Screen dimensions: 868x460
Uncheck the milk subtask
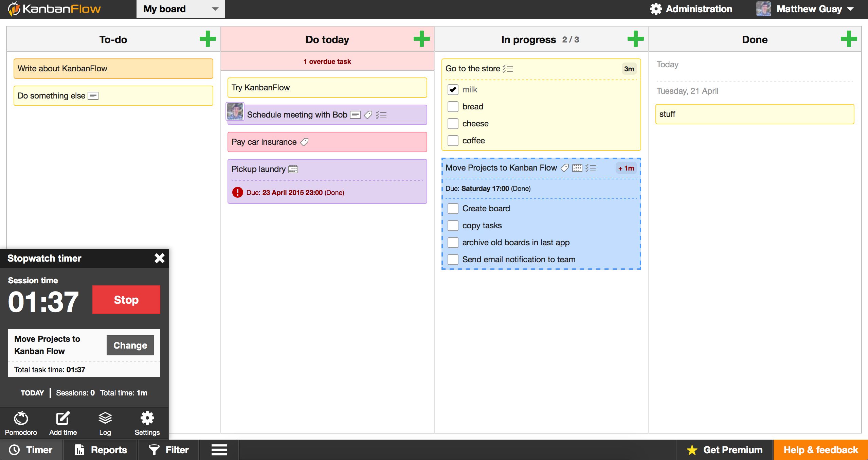click(453, 90)
